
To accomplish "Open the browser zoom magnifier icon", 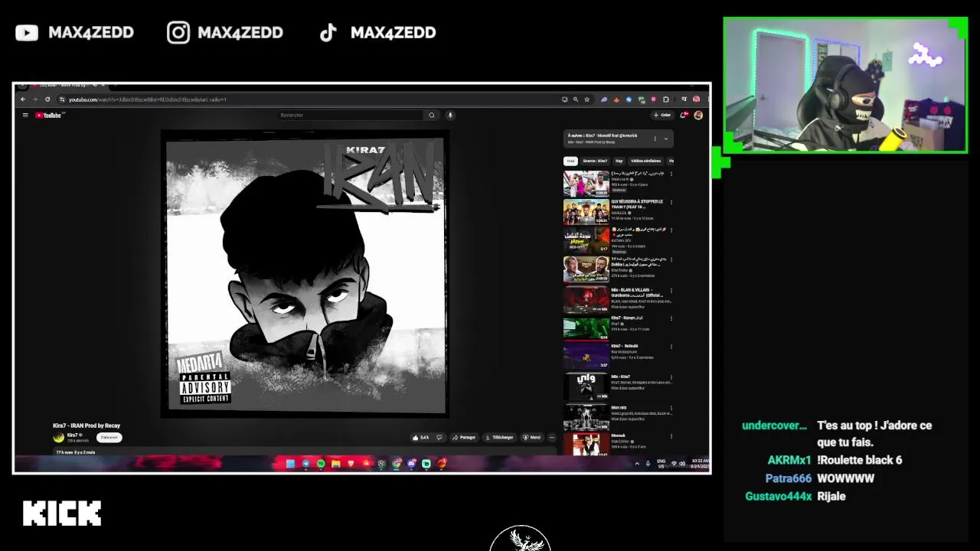I will (576, 99).
